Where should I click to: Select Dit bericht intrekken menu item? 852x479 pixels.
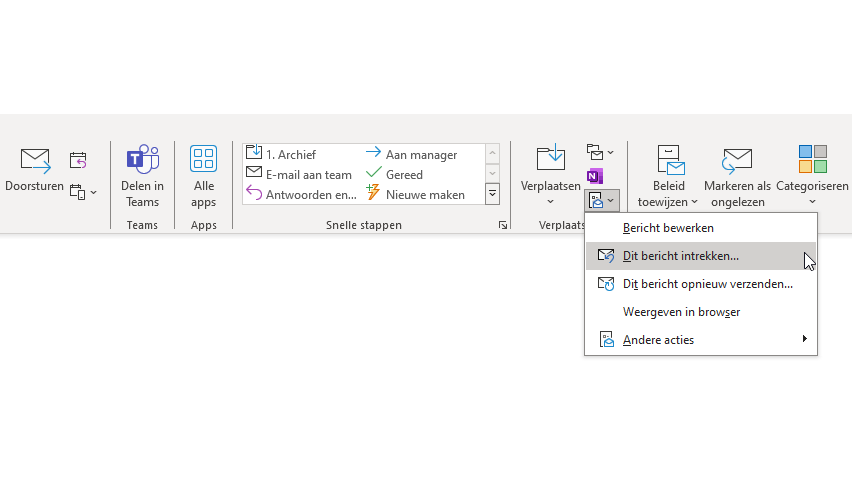click(681, 256)
